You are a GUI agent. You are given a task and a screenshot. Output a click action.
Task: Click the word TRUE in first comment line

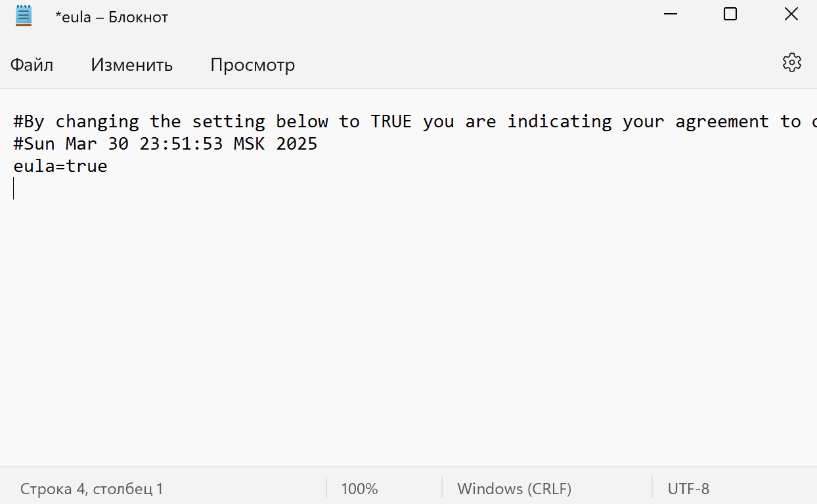click(391, 121)
